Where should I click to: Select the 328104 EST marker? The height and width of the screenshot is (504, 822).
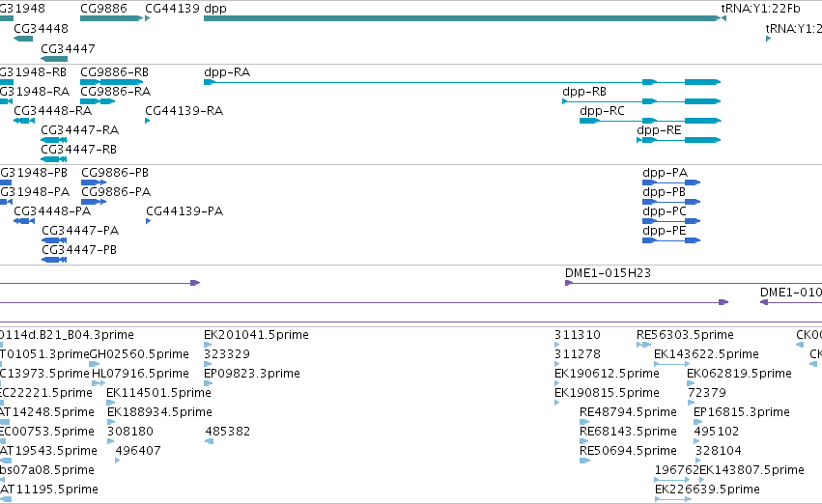[697, 462]
